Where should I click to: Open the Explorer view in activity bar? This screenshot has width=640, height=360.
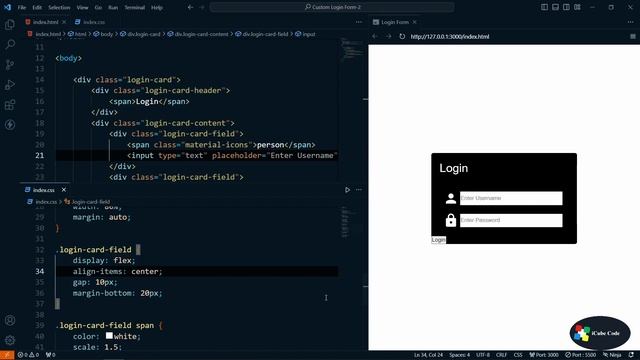(10, 24)
